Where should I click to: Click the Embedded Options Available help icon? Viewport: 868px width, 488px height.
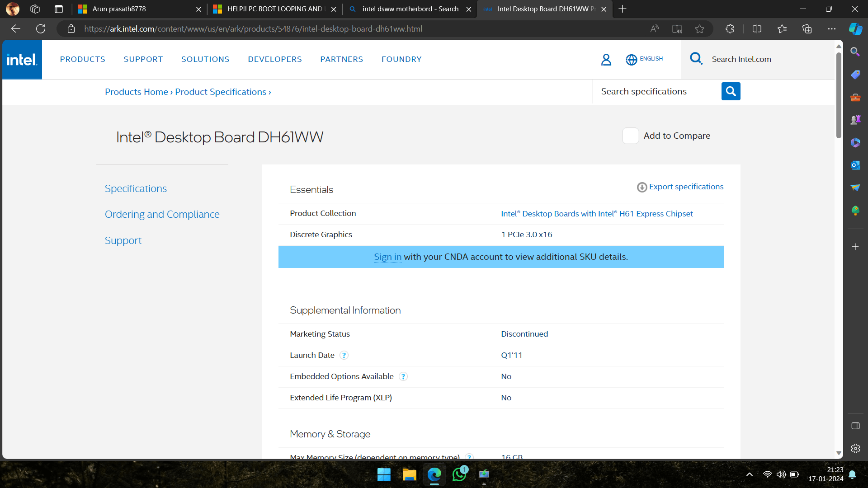tap(403, 376)
